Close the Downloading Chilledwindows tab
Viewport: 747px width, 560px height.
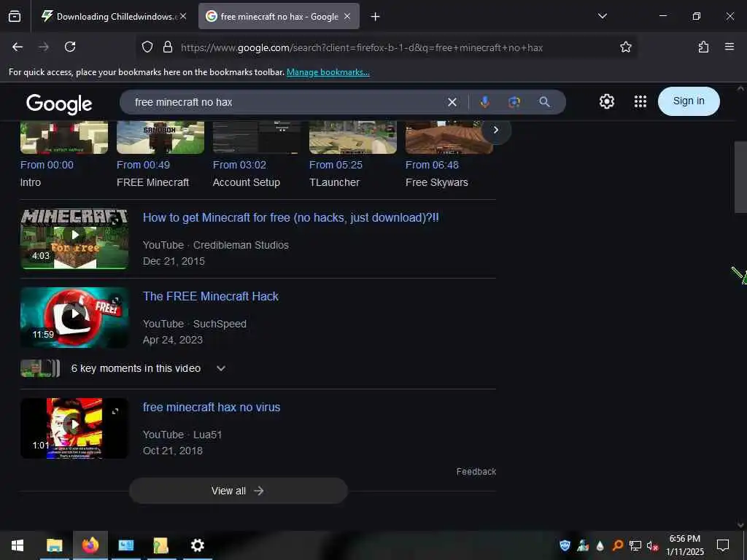tap(183, 16)
